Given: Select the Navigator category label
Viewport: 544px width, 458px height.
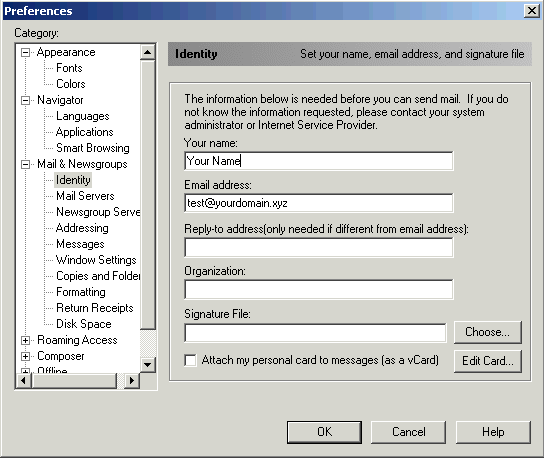Looking at the screenshot, I should click(x=60, y=100).
